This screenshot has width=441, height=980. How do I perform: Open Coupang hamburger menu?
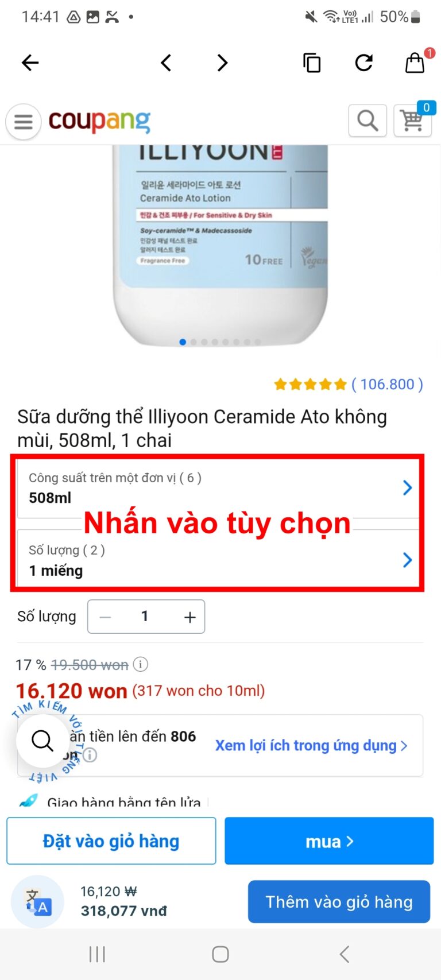point(24,122)
